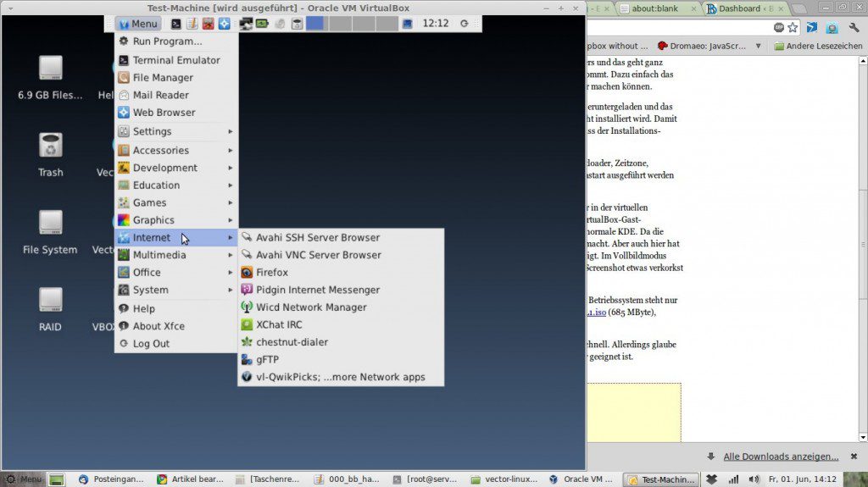Open Mail Reader from the menu
The width and height of the screenshot is (868, 487).
pos(176,95)
